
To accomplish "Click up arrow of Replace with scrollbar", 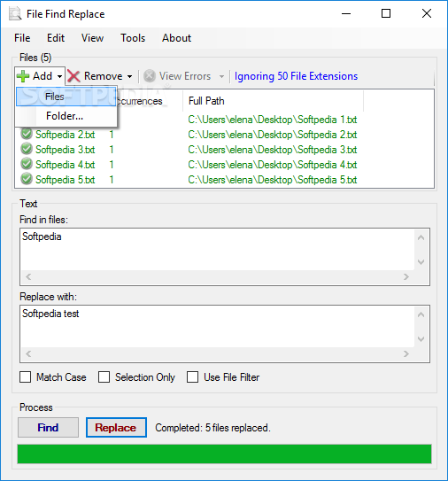I will pos(421,314).
